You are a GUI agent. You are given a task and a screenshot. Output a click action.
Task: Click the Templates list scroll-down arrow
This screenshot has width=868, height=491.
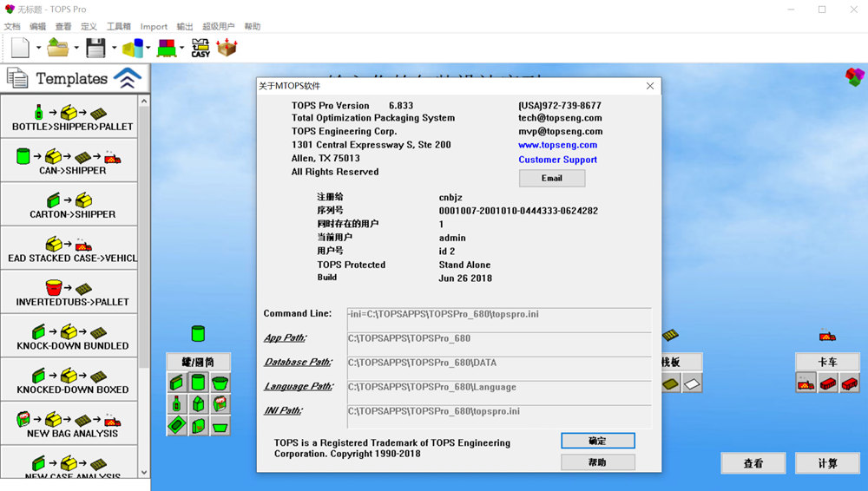point(144,473)
